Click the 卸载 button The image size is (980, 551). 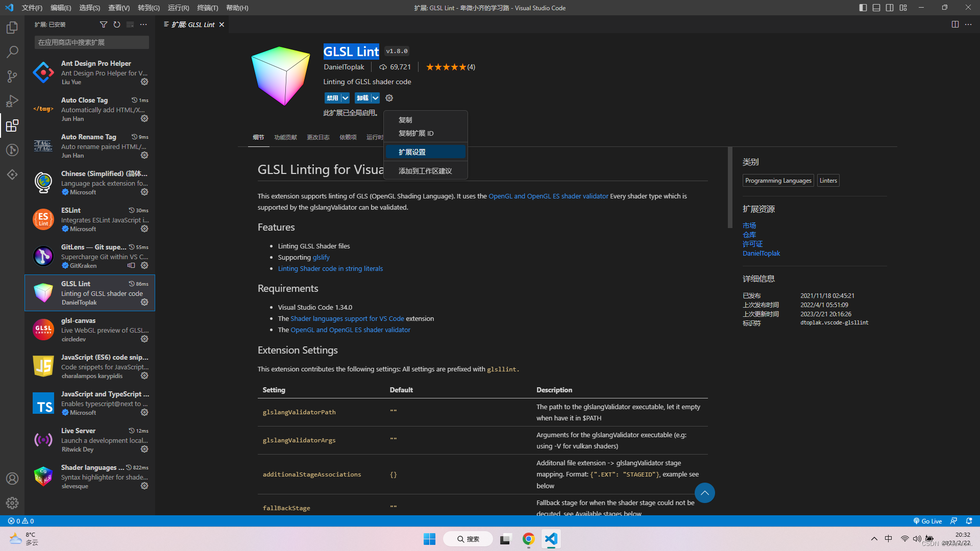[x=363, y=98]
